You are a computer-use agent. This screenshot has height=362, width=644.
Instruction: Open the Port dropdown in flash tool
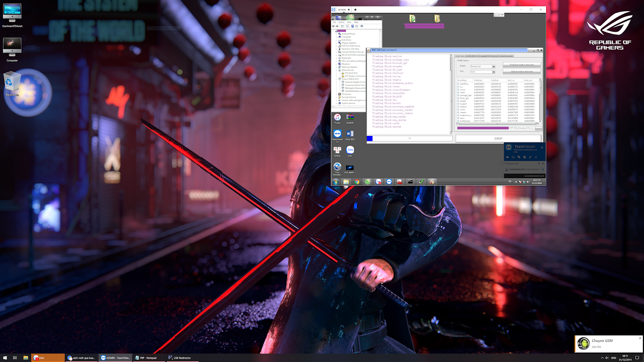493,72
